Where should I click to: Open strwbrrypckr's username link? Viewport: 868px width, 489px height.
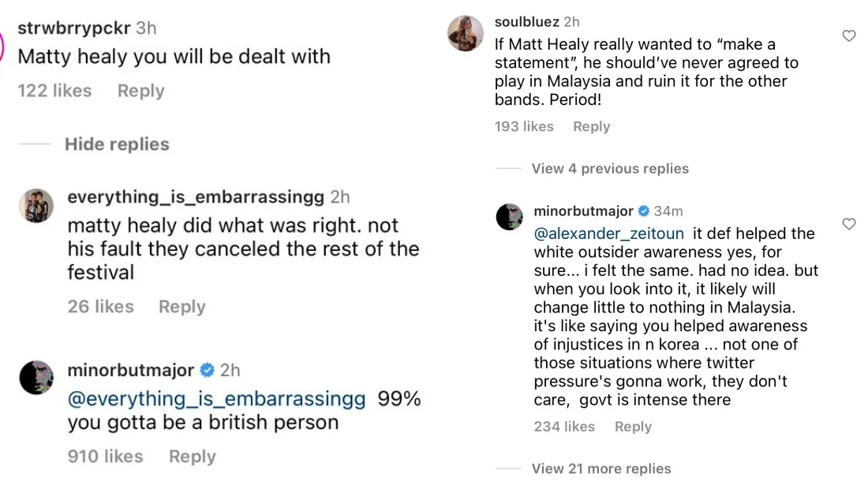click(x=75, y=28)
